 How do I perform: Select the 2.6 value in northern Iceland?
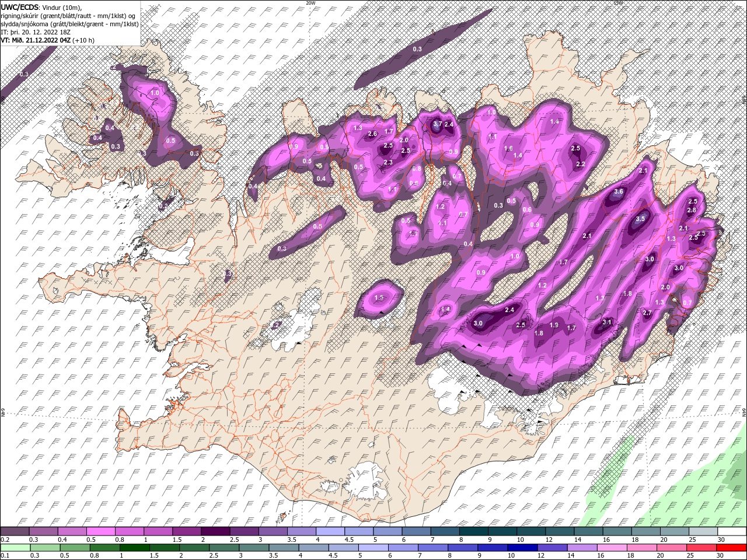click(372, 134)
